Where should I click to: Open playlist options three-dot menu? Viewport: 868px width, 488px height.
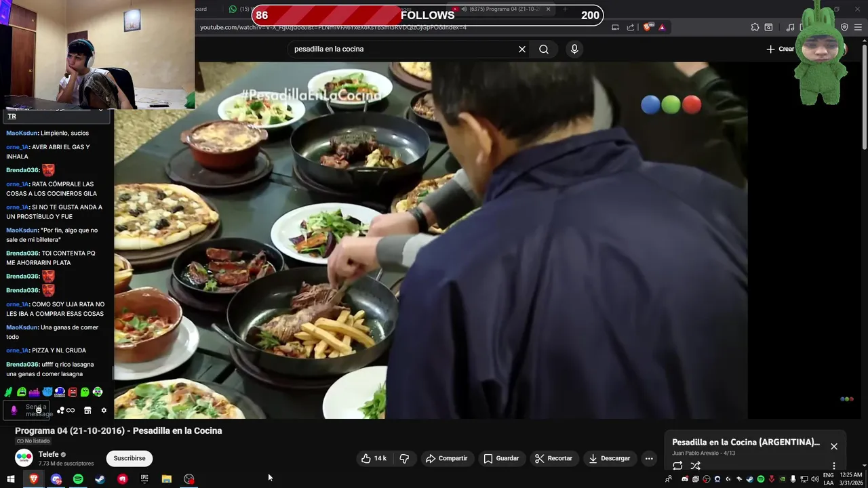(x=834, y=466)
